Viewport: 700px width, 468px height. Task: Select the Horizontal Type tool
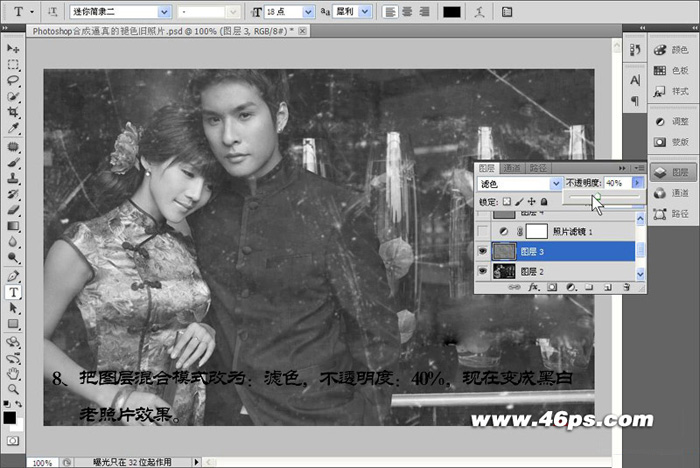tap(14, 292)
